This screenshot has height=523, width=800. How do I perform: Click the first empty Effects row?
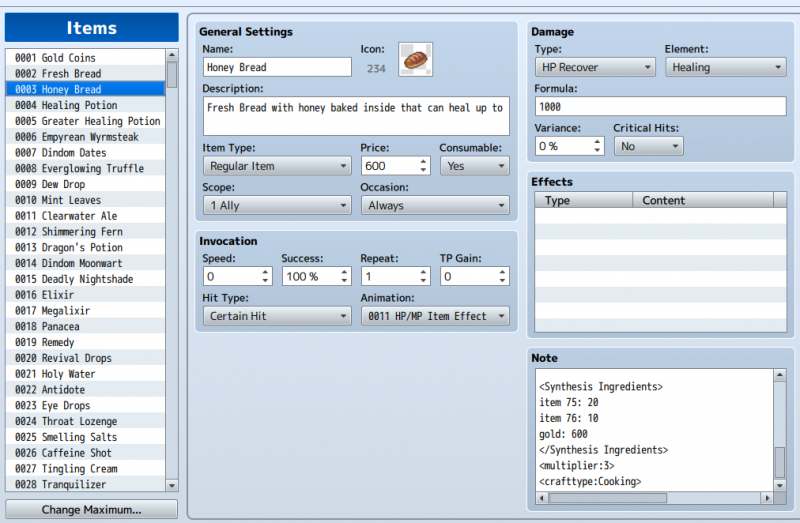660,215
